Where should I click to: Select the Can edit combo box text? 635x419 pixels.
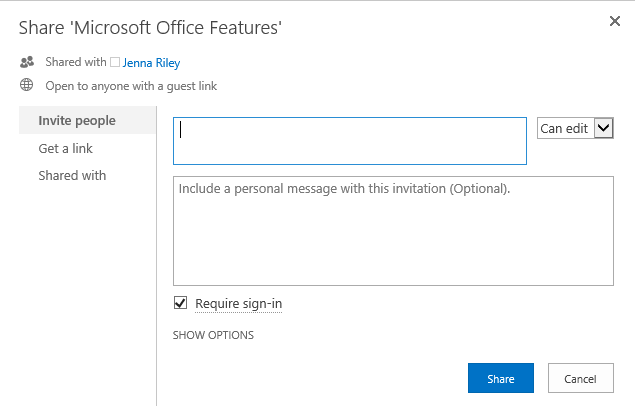pos(564,129)
